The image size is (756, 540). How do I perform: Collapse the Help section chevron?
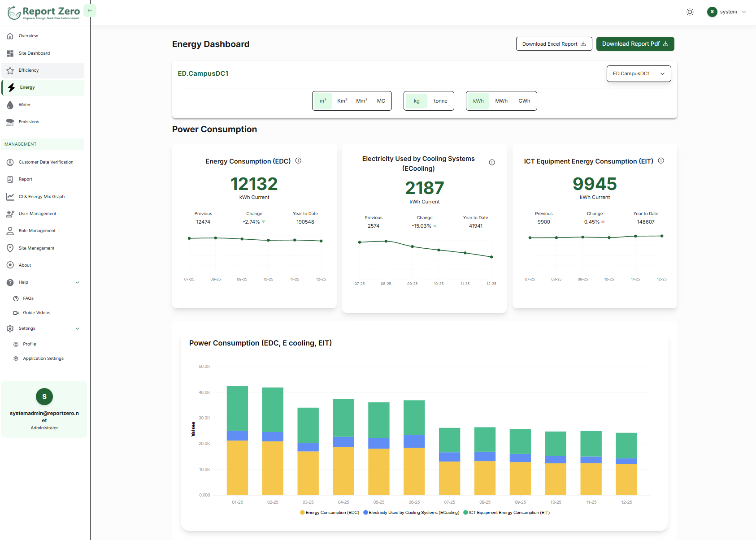click(x=77, y=283)
